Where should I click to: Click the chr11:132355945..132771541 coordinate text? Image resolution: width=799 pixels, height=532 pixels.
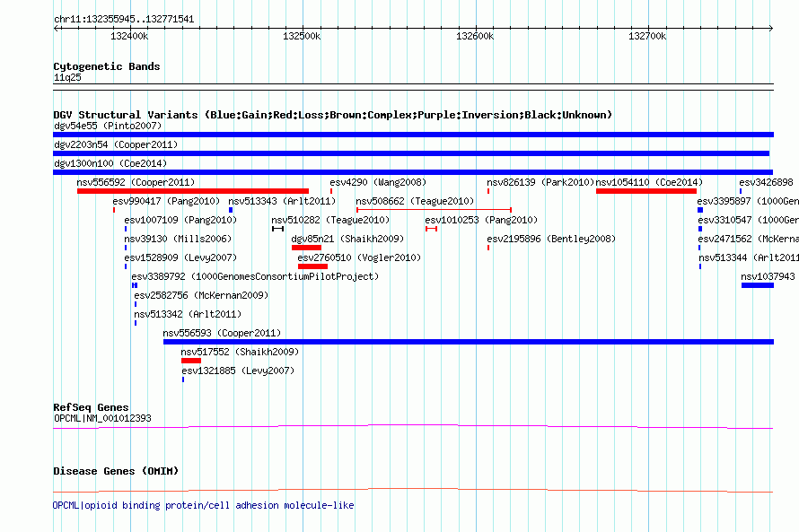coord(124,20)
